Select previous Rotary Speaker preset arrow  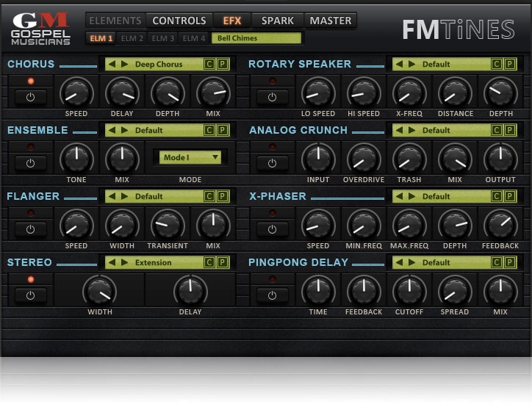click(399, 64)
